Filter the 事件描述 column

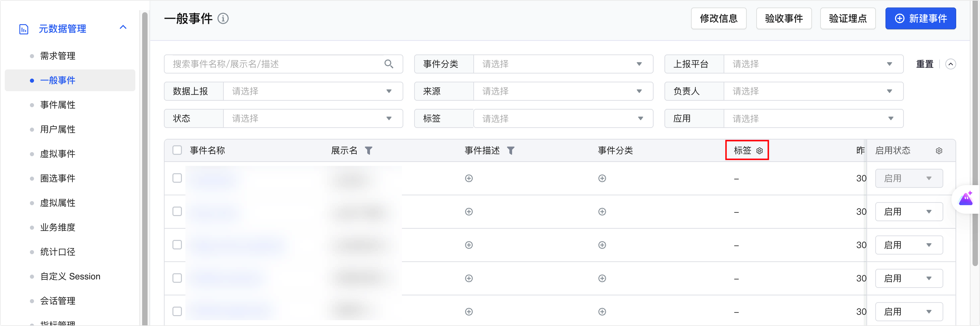(x=510, y=150)
